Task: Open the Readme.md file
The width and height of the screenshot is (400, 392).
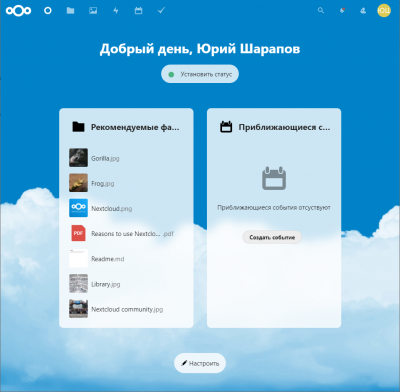Action: (126, 259)
